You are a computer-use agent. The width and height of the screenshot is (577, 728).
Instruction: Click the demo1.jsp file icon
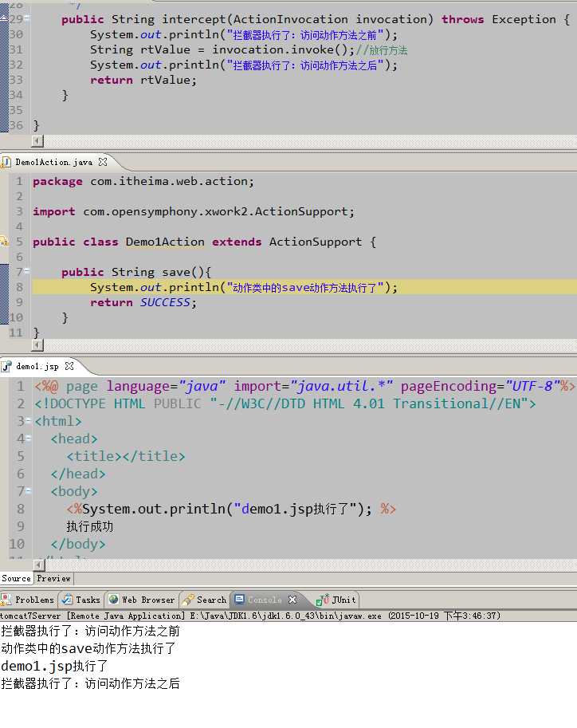point(6,366)
